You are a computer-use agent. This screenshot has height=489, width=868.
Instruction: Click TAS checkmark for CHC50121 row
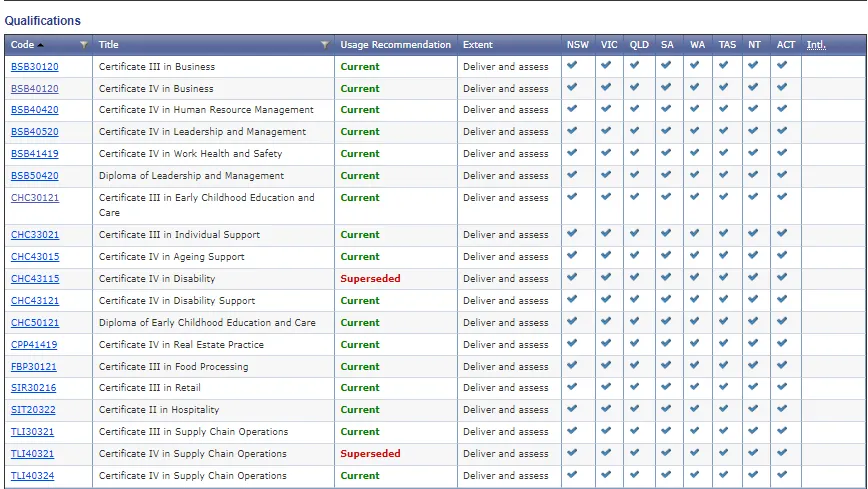coord(724,321)
